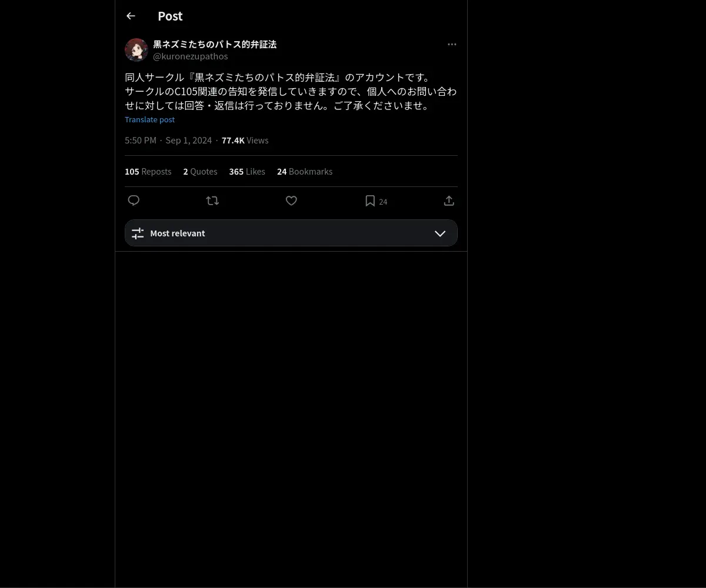Click the Post header title
This screenshot has width=706, height=588.
click(170, 16)
